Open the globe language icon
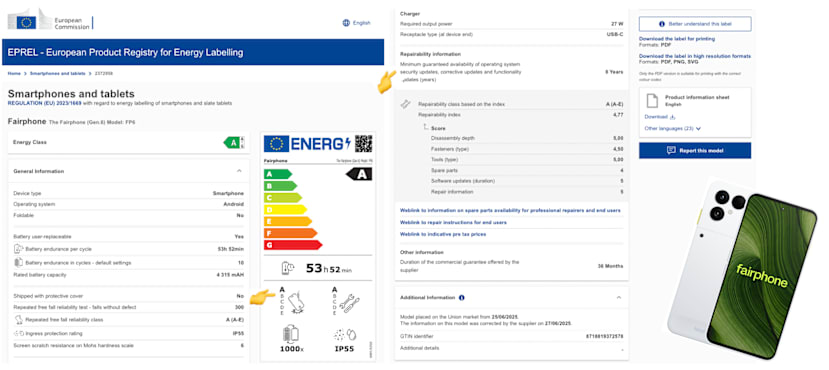This screenshot has width=829, height=370. click(x=346, y=23)
